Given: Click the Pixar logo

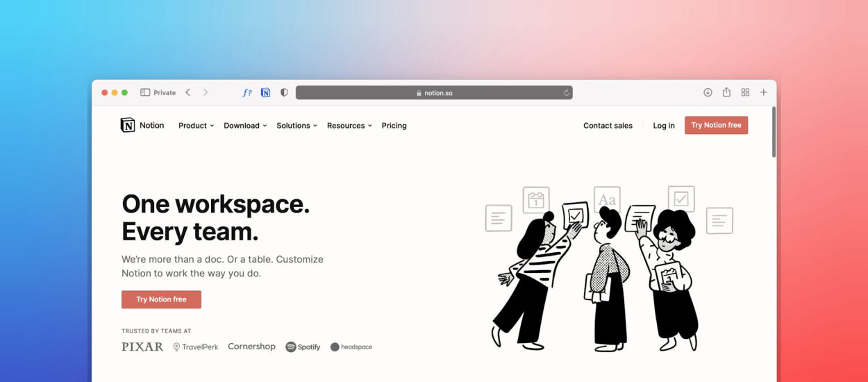Looking at the screenshot, I should coord(142,347).
